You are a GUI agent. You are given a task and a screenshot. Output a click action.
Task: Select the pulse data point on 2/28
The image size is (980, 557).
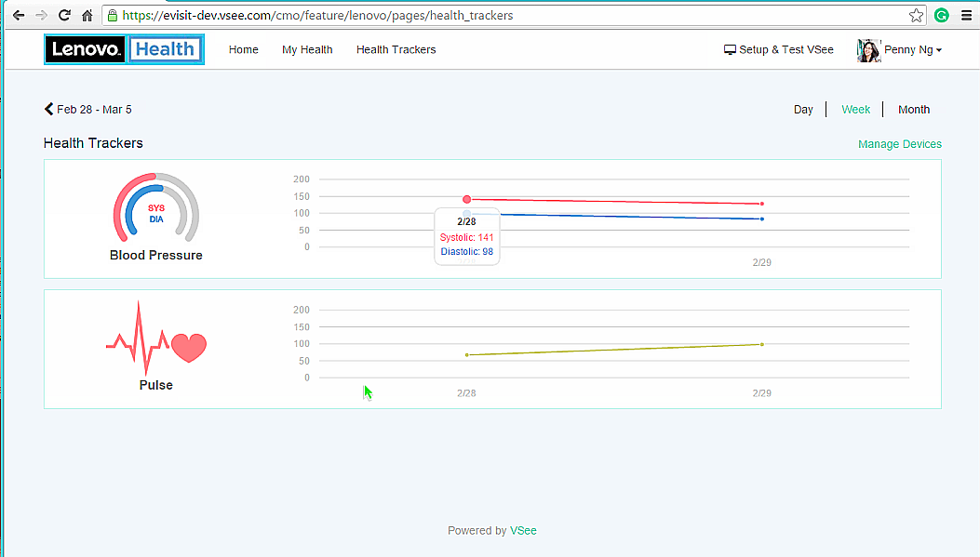467,355
